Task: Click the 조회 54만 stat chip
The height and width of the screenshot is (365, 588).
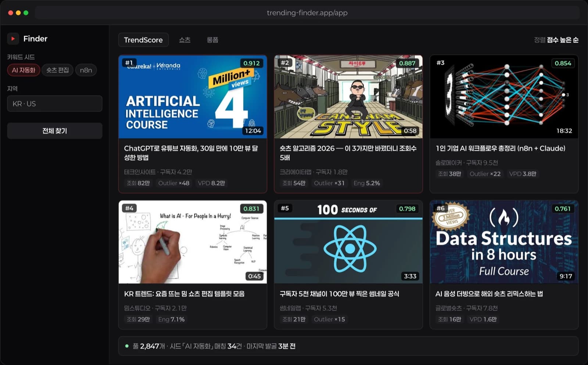Action: pyautogui.click(x=294, y=183)
